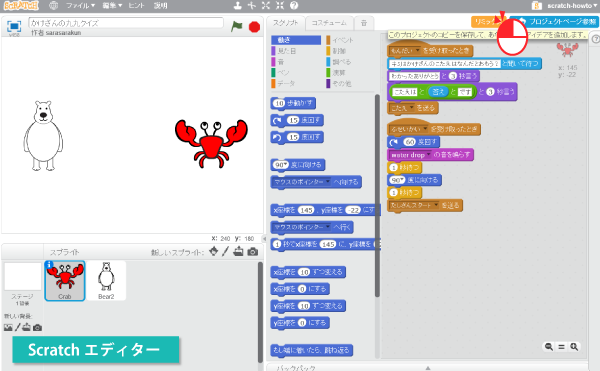Click もし端に着いたら、跳ね返る block
This screenshot has height=371, width=600.
point(311,350)
